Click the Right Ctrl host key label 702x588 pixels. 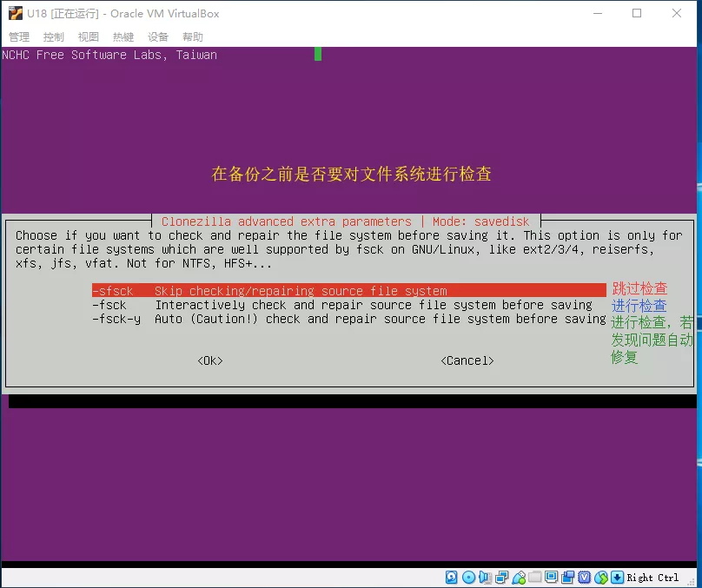point(652,578)
